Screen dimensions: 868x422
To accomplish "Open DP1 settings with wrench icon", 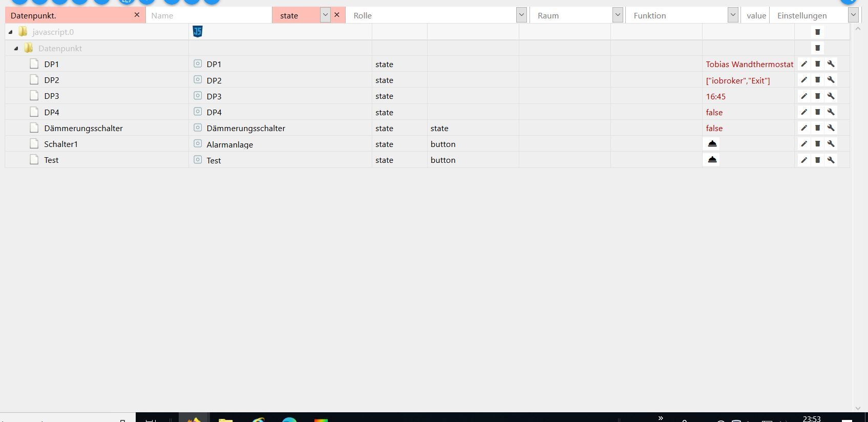I will 831,64.
